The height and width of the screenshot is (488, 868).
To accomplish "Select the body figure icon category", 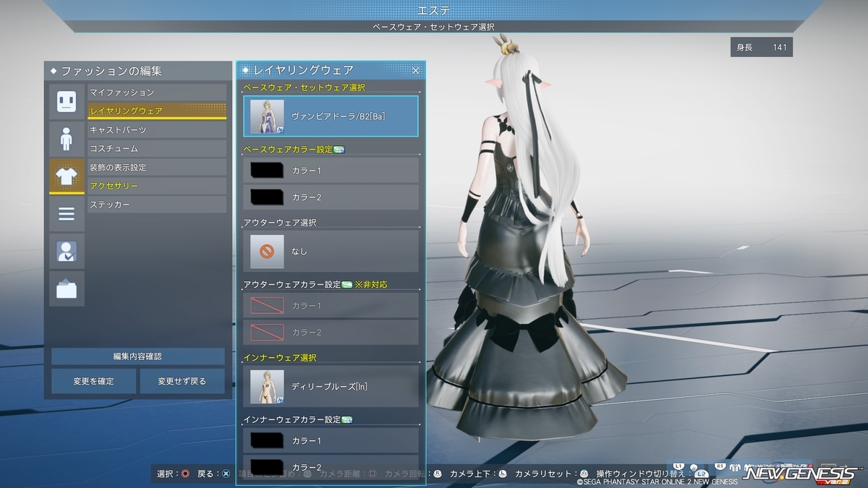I will (67, 139).
